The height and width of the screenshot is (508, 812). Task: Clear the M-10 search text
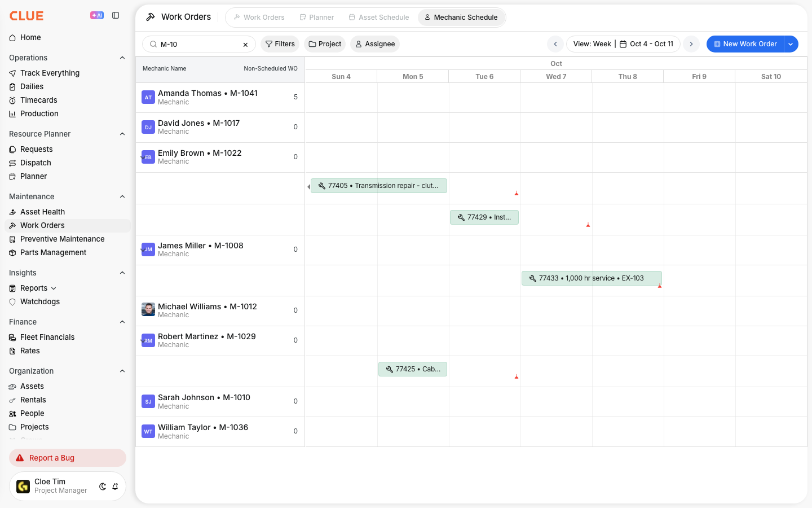click(x=245, y=45)
